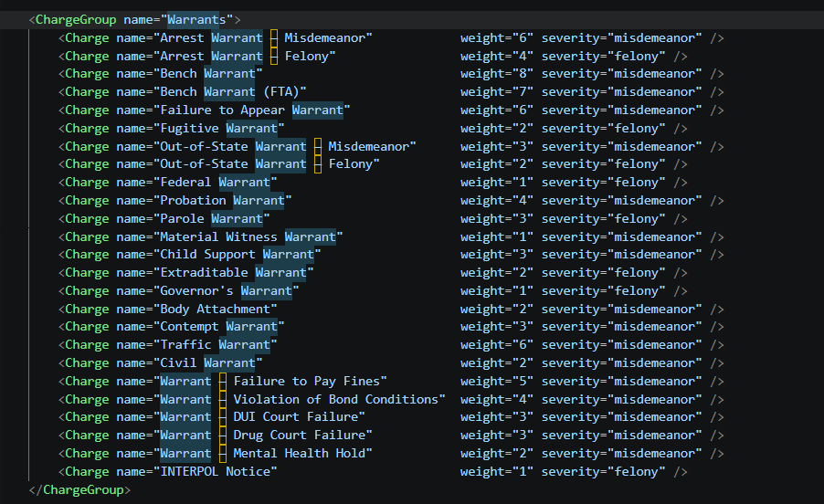The image size is (824, 504).
Task: Click the "INTERPOL Notice" name value
Action: 215,472
